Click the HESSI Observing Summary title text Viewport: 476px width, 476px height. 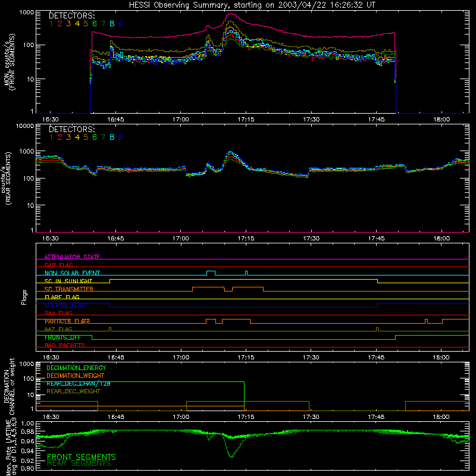click(252, 5)
